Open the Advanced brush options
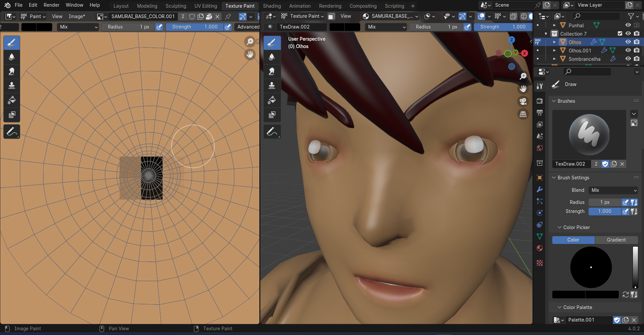Viewport: 644px width, 335px height. click(248, 27)
